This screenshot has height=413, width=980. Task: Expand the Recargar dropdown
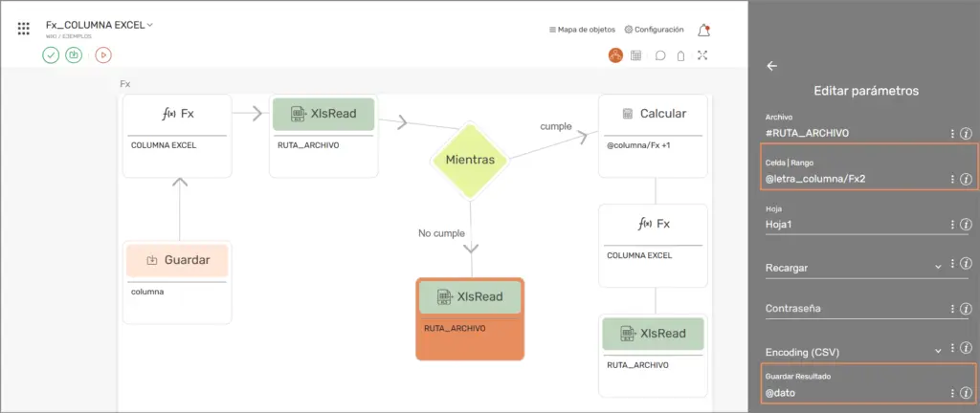[938, 268]
